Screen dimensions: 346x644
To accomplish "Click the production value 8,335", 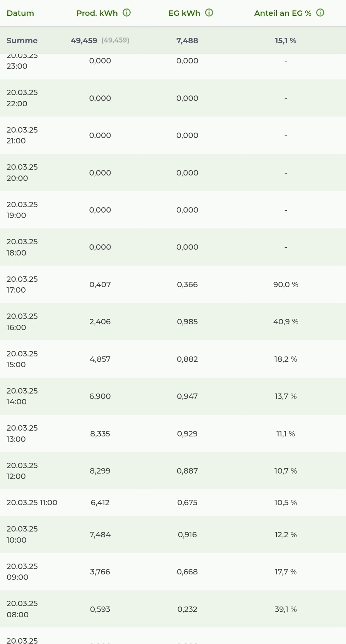I will tap(100, 434).
